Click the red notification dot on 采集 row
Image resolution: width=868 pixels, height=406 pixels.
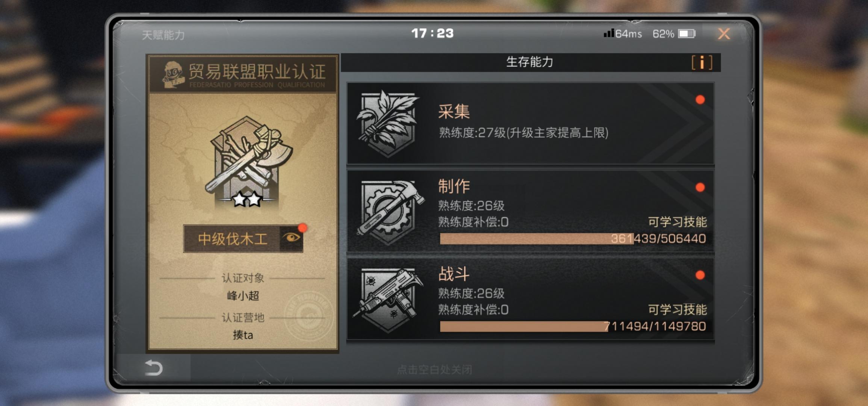pos(700,100)
